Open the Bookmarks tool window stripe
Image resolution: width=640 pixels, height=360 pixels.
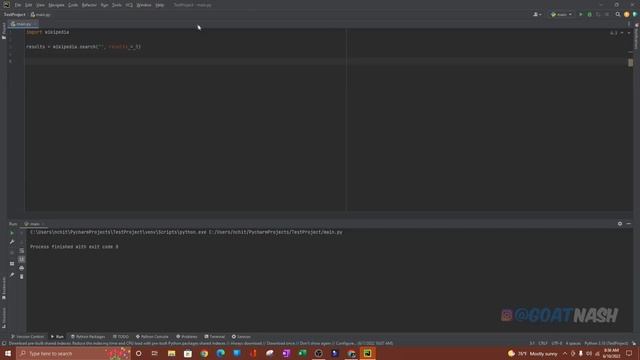pyautogui.click(x=4, y=288)
